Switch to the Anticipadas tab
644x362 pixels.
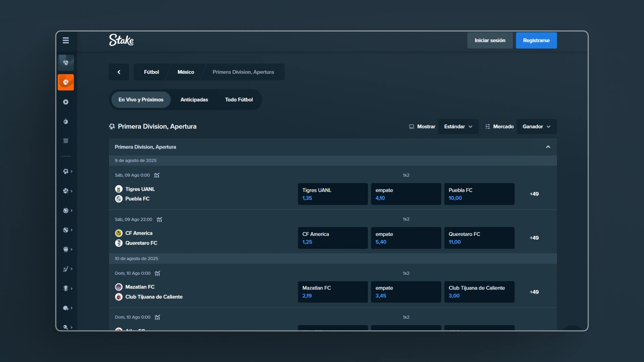click(194, 100)
